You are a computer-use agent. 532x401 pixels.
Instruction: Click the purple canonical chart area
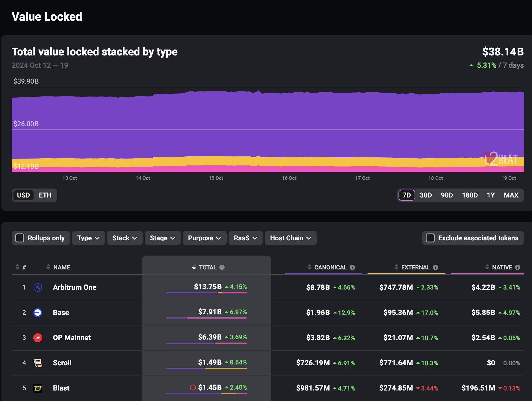267,124
